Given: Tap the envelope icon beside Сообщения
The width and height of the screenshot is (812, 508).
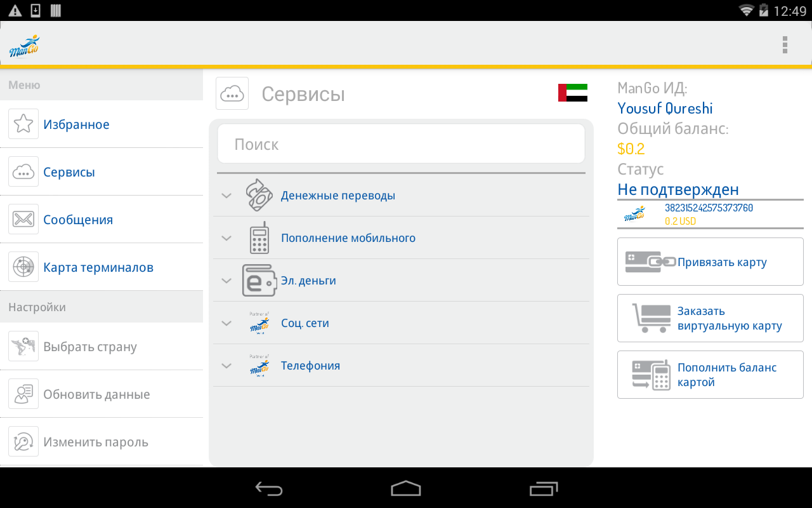Looking at the screenshot, I should [23, 219].
